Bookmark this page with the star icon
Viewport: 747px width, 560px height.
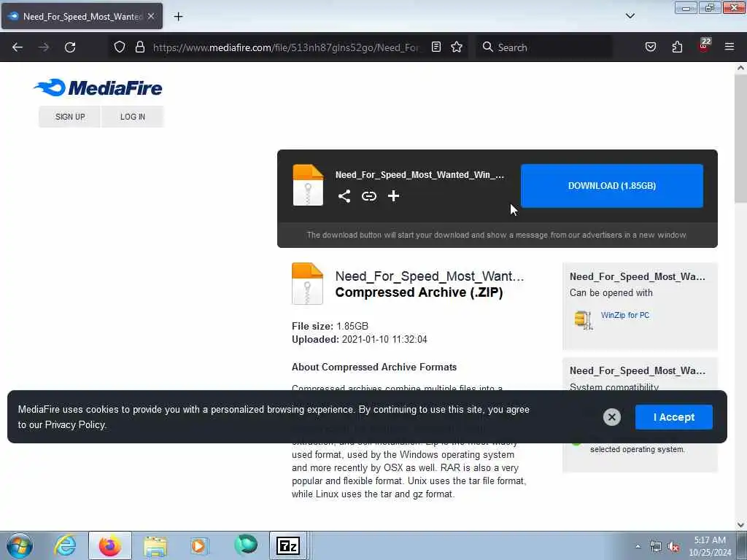pyautogui.click(x=457, y=47)
